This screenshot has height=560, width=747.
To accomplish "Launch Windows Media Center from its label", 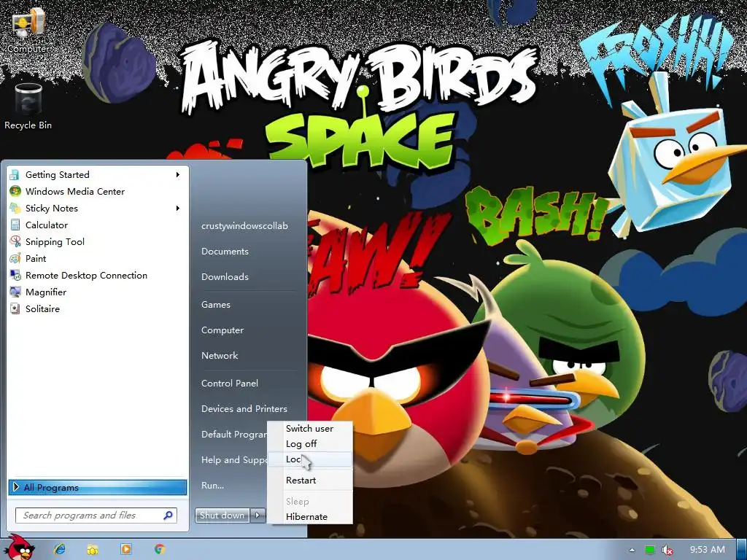I will [x=75, y=192].
